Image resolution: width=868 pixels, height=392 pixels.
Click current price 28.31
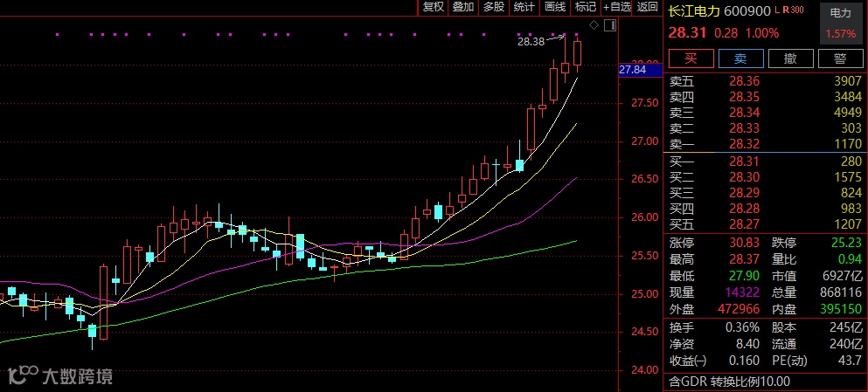[688, 32]
